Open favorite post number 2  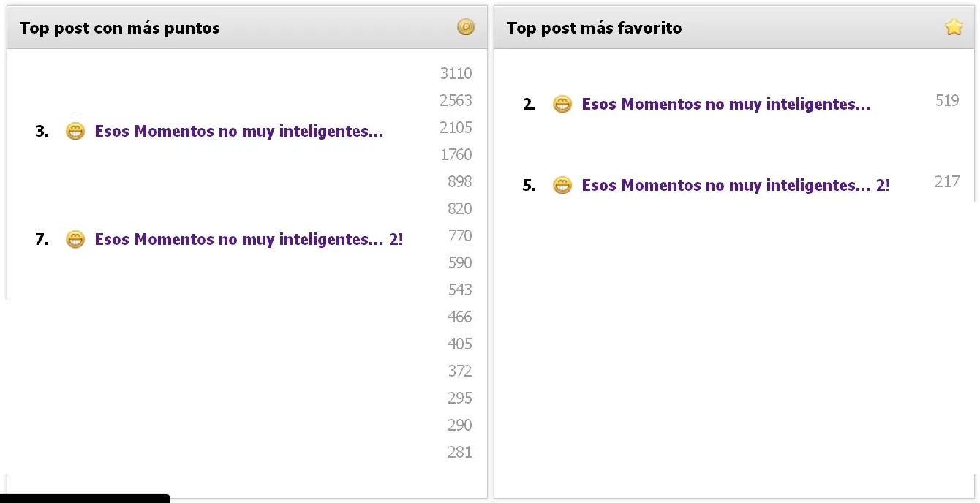(x=725, y=104)
